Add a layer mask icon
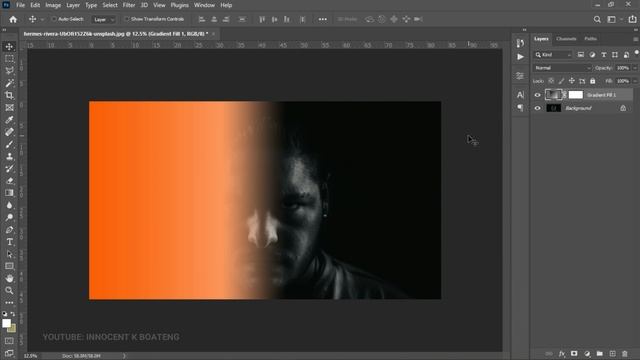 (x=574, y=353)
